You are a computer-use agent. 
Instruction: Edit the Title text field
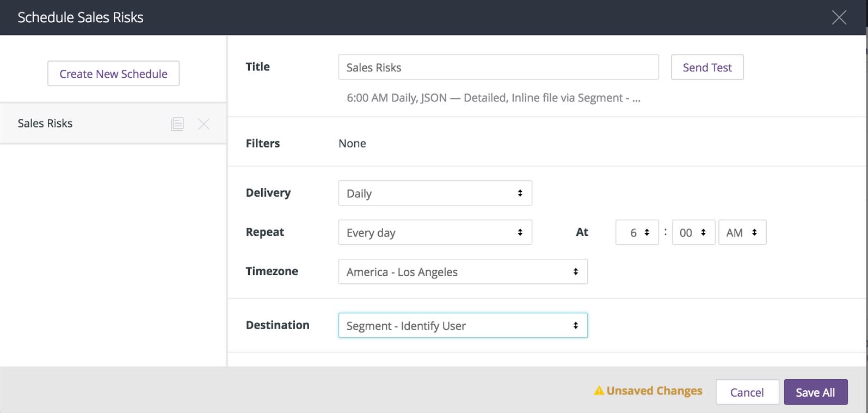(498, 68)
